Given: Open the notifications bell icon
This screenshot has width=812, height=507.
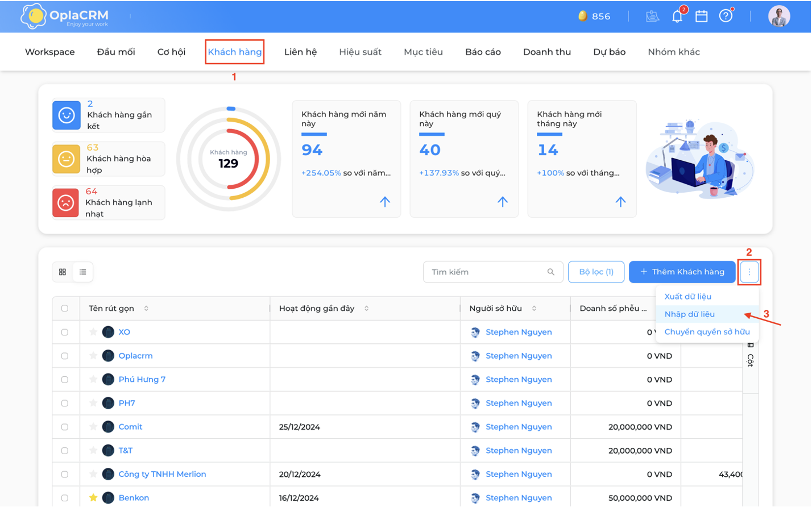Looking at the screenshot, I should 677,16.
